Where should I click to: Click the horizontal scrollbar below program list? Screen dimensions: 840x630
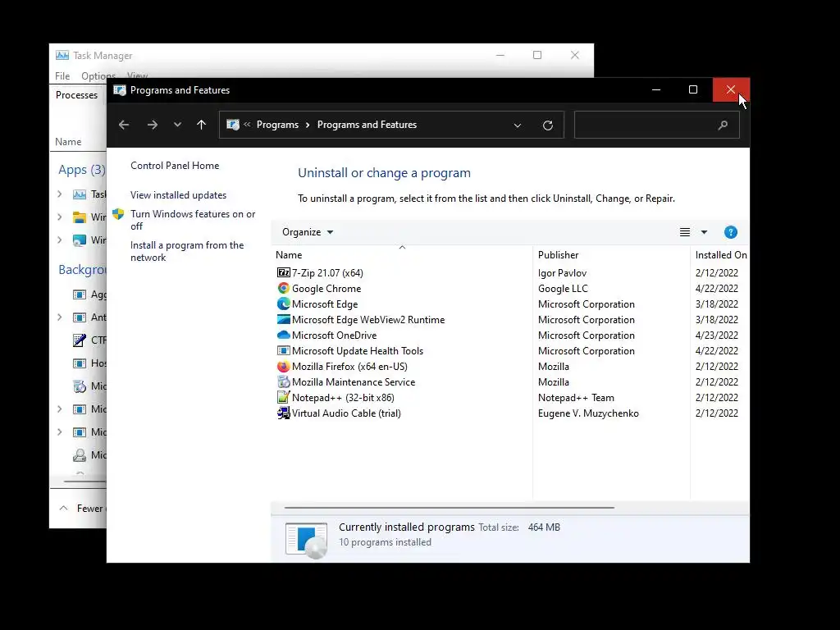point(449,507)
